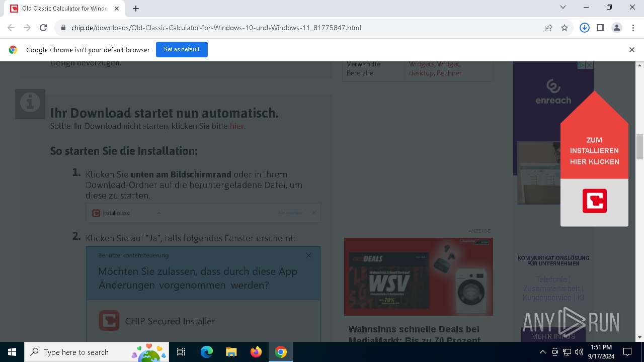Viewport: 644px width, 362px height.
Task: Open File Explorer from the taskbar
Action: pos(231,352)
